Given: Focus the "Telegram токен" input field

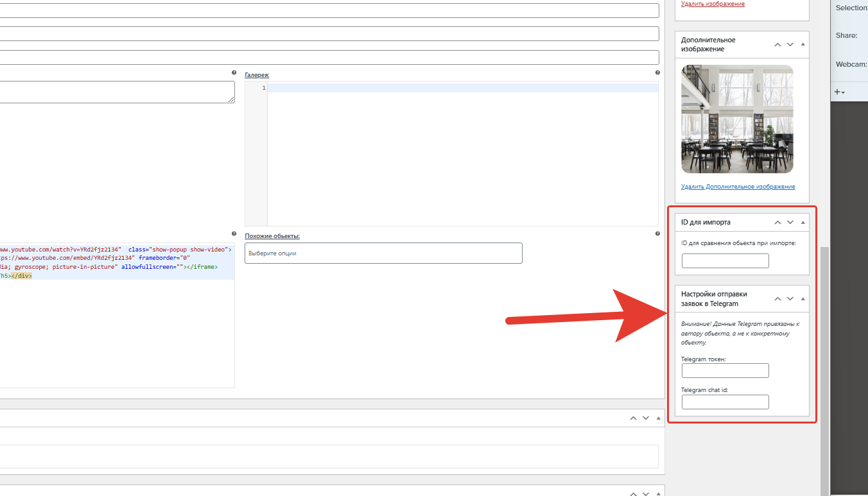Looking at the screenshot, I should [x=725, y=371].
